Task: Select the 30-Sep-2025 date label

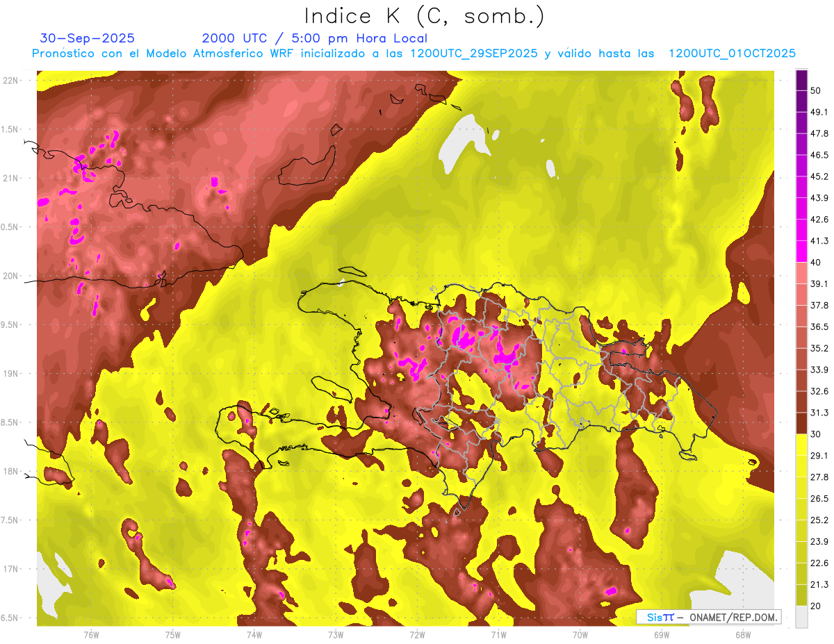Action: click(x=87, y=38)
